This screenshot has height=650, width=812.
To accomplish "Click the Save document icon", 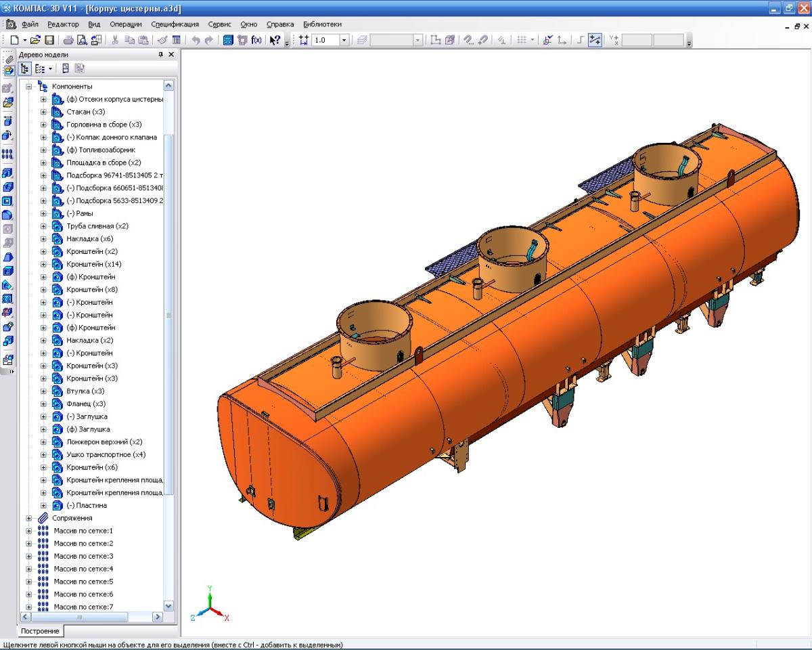I will pyautogui.click(x=49, y=41).
